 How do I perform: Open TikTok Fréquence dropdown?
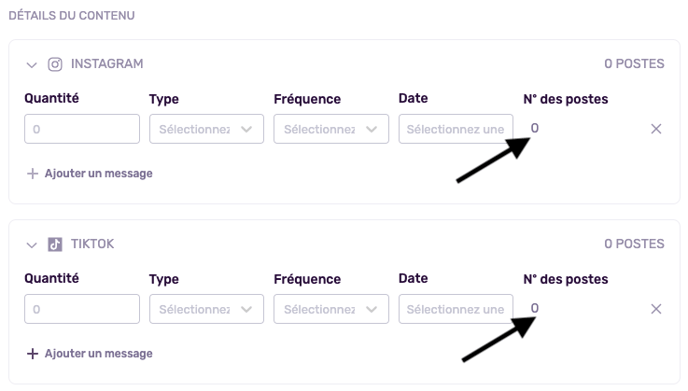pyautogui.click(x=331, y=309)
